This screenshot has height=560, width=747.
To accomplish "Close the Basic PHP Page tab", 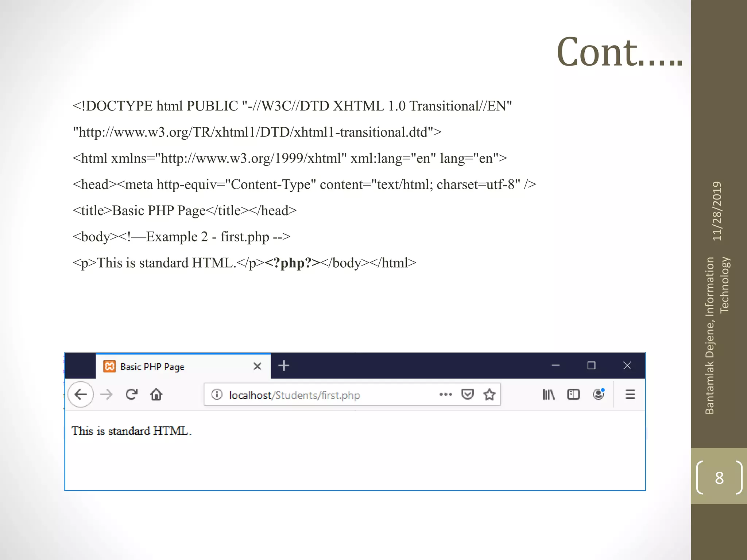I will [257, 366].
